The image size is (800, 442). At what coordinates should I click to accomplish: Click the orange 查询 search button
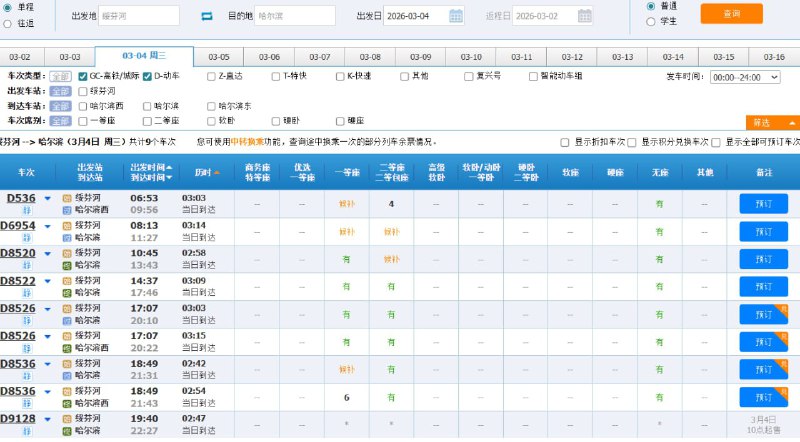[x=734, y=14]
